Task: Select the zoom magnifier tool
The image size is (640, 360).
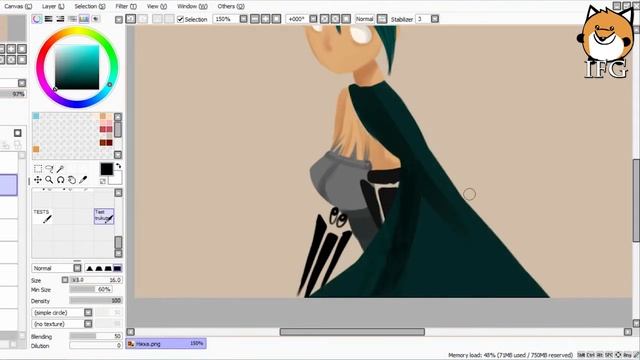Action: (x=49, y=180)
